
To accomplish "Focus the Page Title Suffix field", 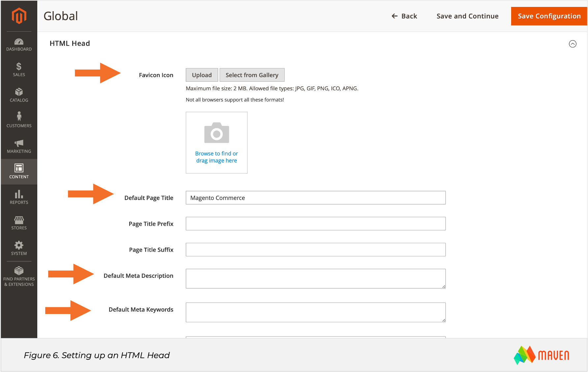I will pyautogui.click(x=316, y=250).
